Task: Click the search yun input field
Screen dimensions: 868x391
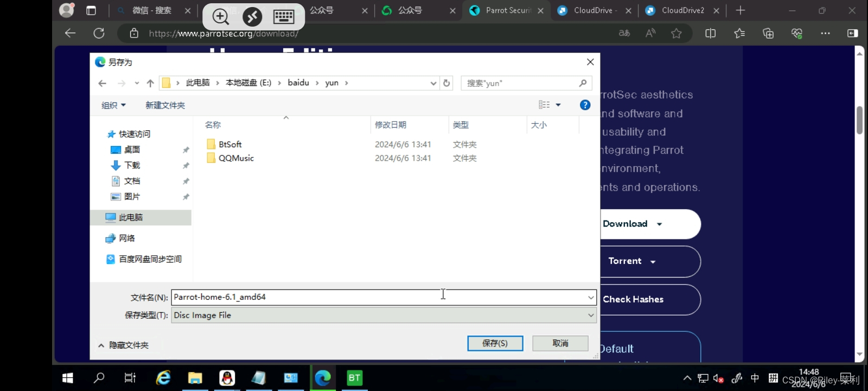Action: tap(521, 83)
